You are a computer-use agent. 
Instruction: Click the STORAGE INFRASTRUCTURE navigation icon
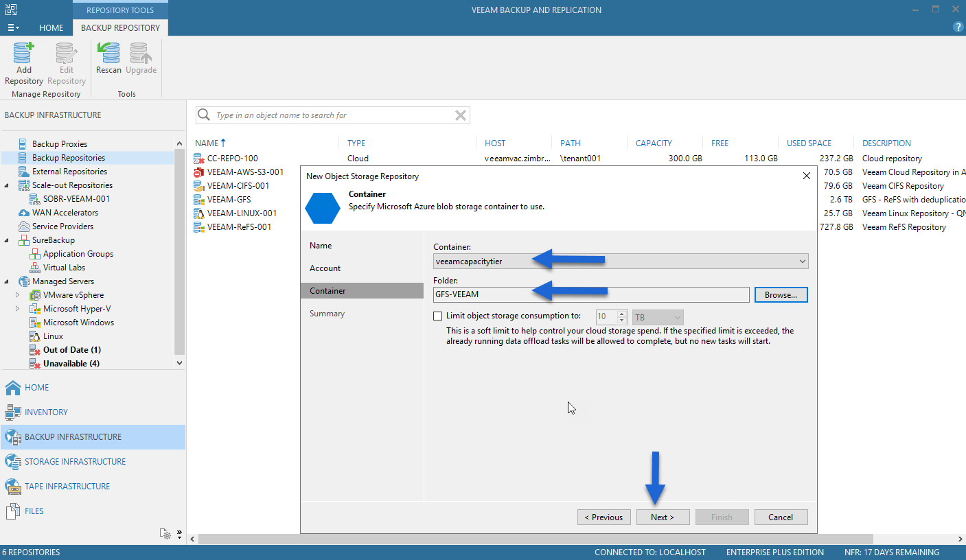tap(13, 462)
